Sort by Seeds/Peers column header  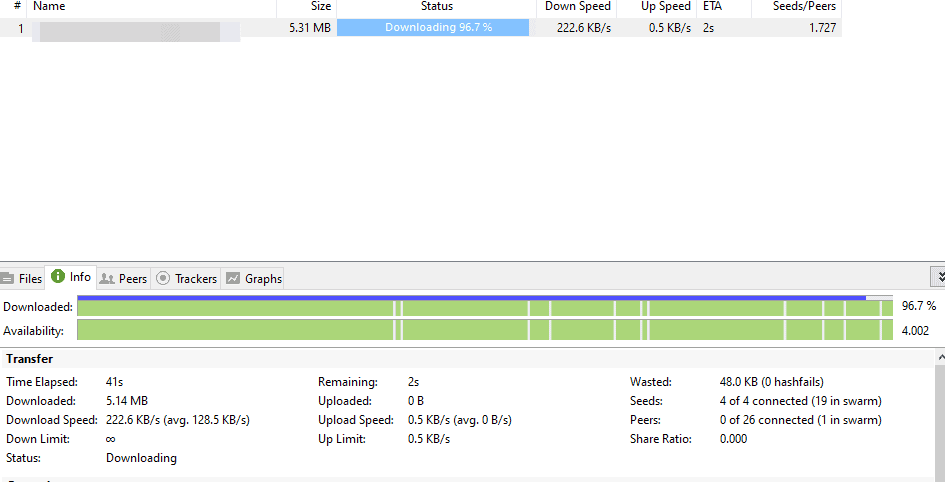click(796, 7)
